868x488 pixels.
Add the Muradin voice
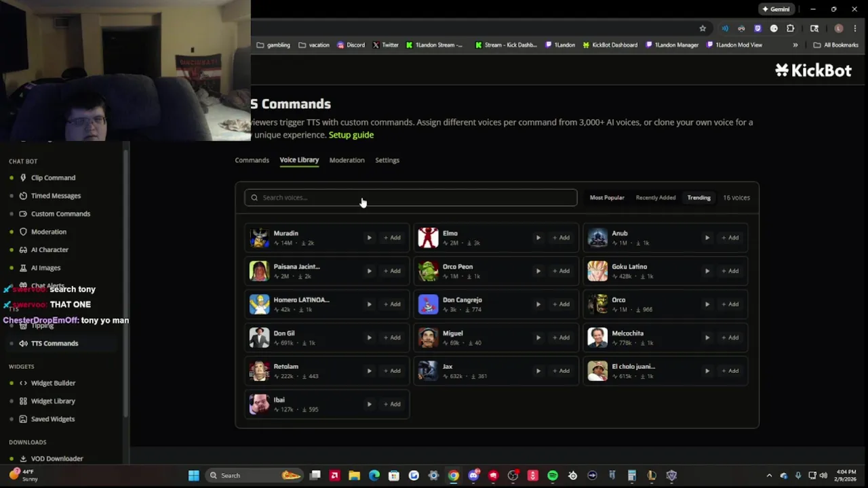pos(392,238)
